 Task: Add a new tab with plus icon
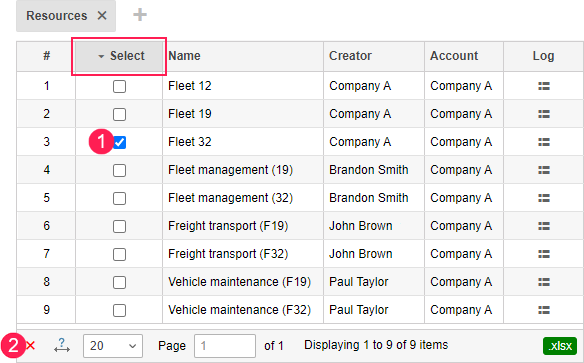(140, 15)
